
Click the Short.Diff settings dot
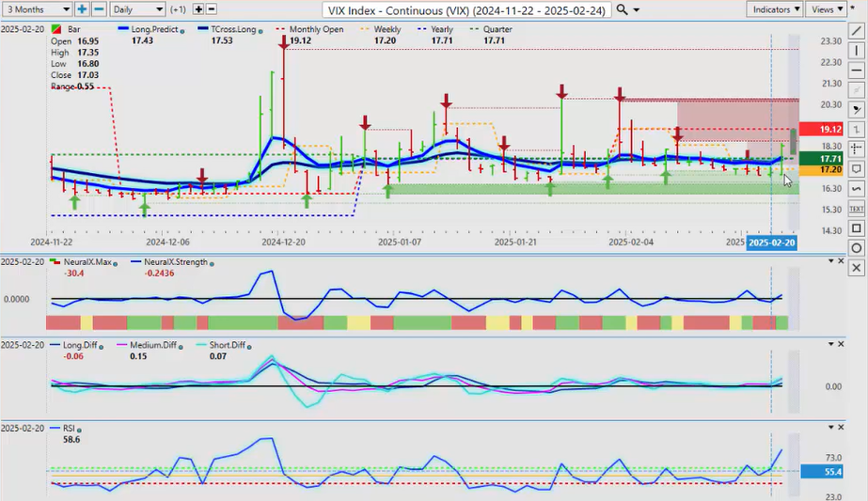point(249,347)
